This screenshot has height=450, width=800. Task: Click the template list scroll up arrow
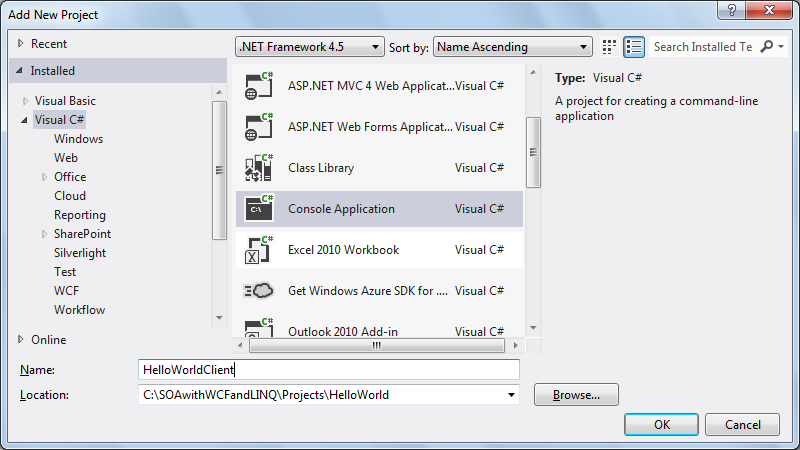coord(533,72)
